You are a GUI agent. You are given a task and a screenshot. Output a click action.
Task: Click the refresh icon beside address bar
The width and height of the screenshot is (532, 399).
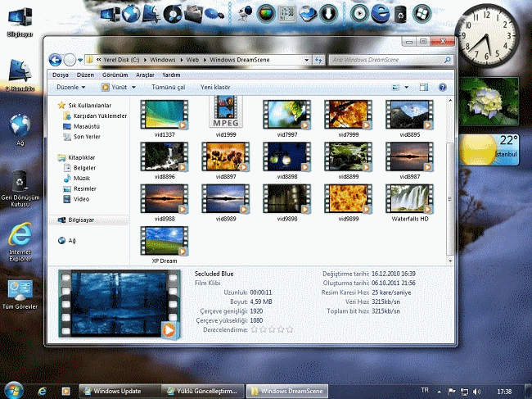pyautogui.click(x=318, y=60)
